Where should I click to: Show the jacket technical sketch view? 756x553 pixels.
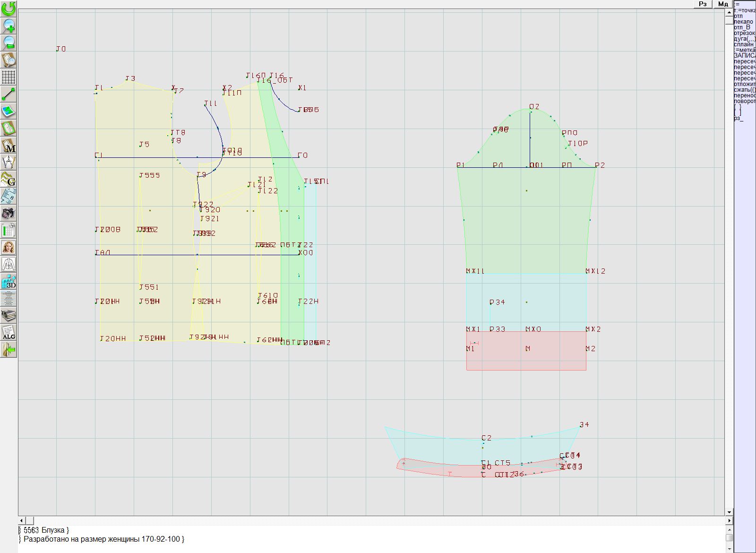(x=9, y=264)
